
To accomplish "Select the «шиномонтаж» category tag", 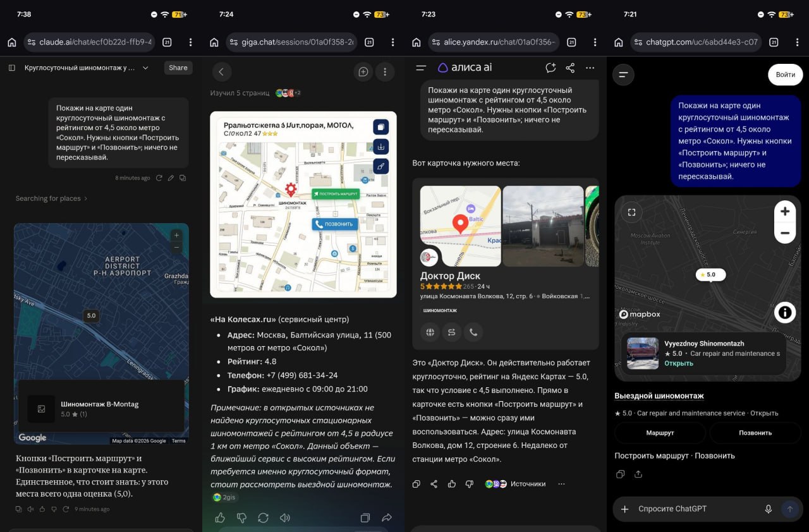I will tap(440, 310).
